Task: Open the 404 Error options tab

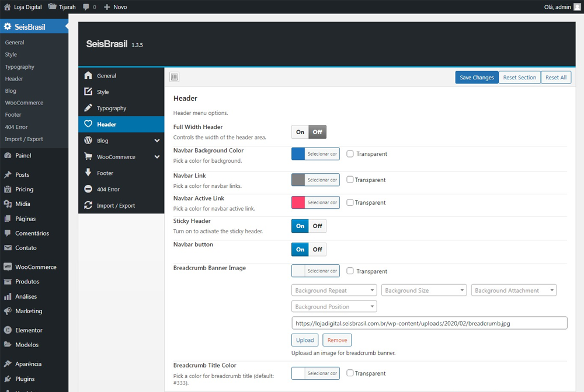Action: point(108,190)
